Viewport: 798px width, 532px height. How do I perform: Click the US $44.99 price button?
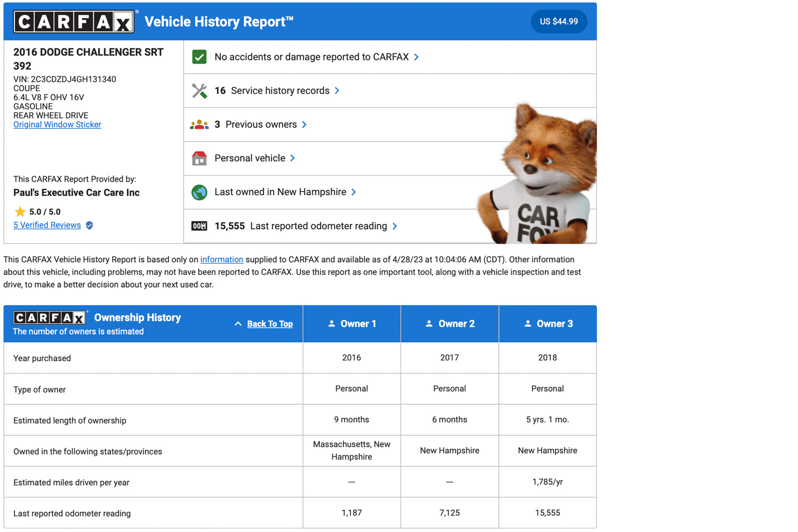point(559,22)
